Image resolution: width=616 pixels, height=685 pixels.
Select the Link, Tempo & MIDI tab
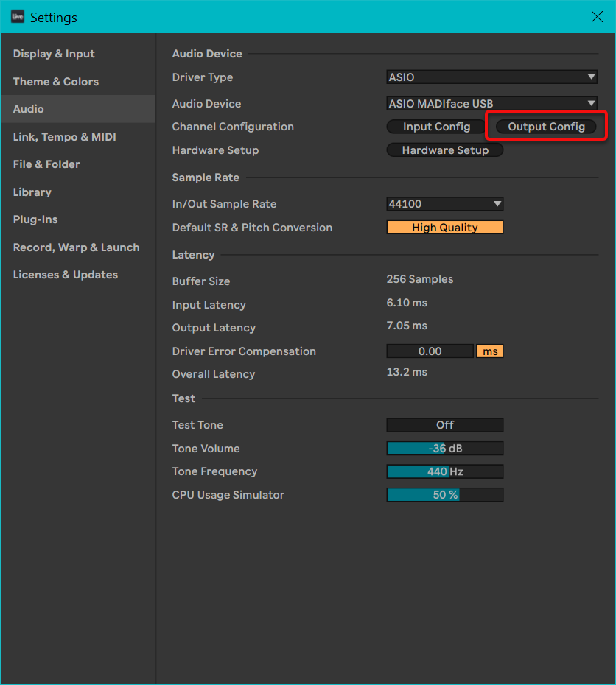tap(64, 137)
